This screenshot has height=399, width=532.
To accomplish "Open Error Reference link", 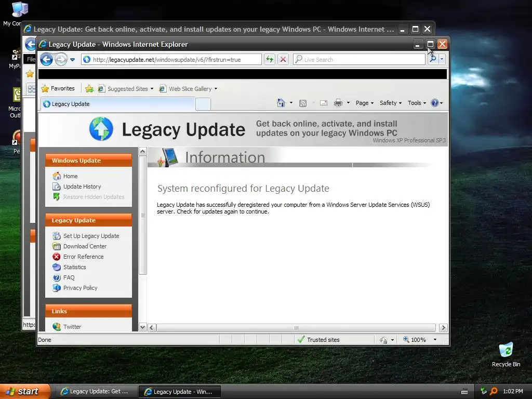I will [83, 257].
